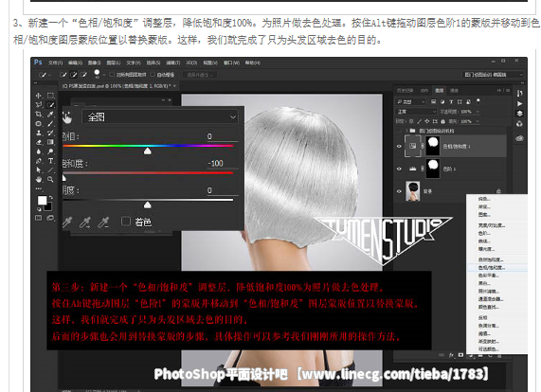Select the Hand tool in toolbox
Viewport: 541px width, 392px height.
pyautogui.click(x=39, y=179)
